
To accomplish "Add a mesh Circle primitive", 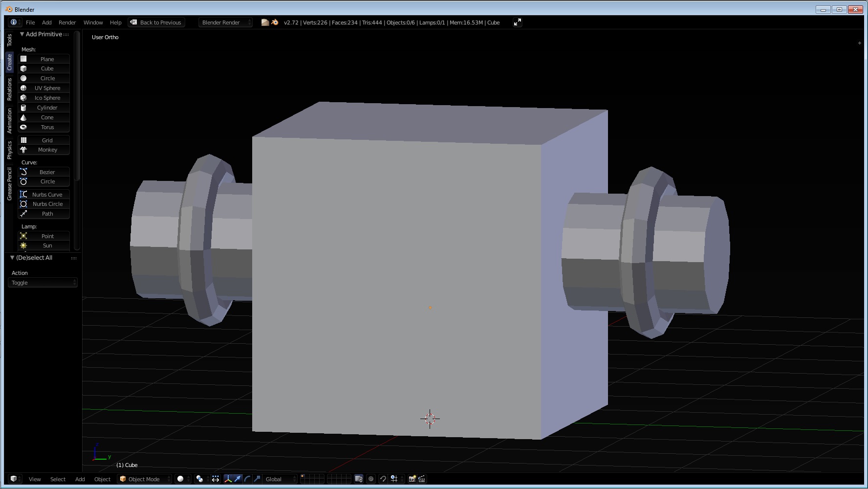I will [44, 78].
